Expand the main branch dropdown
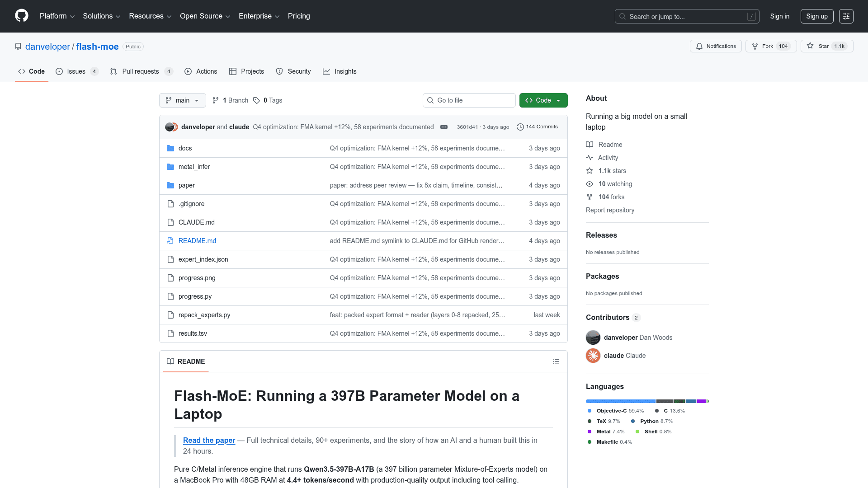The height and width of the screenshot is (488, 868). (x=182, y=100)
